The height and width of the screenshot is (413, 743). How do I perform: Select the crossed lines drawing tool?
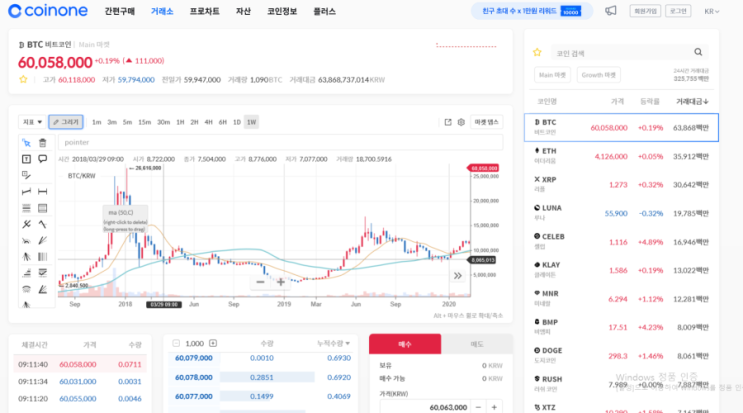click(x=27, y=224)
